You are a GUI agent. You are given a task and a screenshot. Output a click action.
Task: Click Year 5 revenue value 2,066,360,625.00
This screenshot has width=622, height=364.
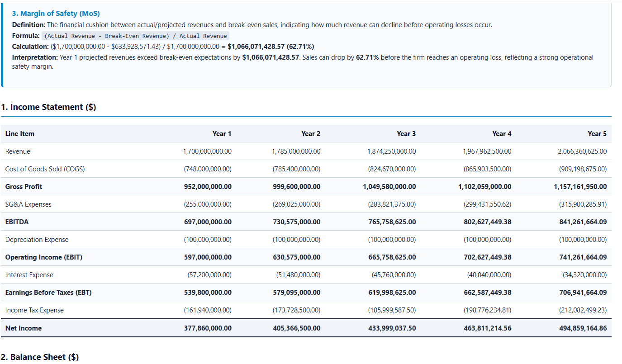[583, 151]
